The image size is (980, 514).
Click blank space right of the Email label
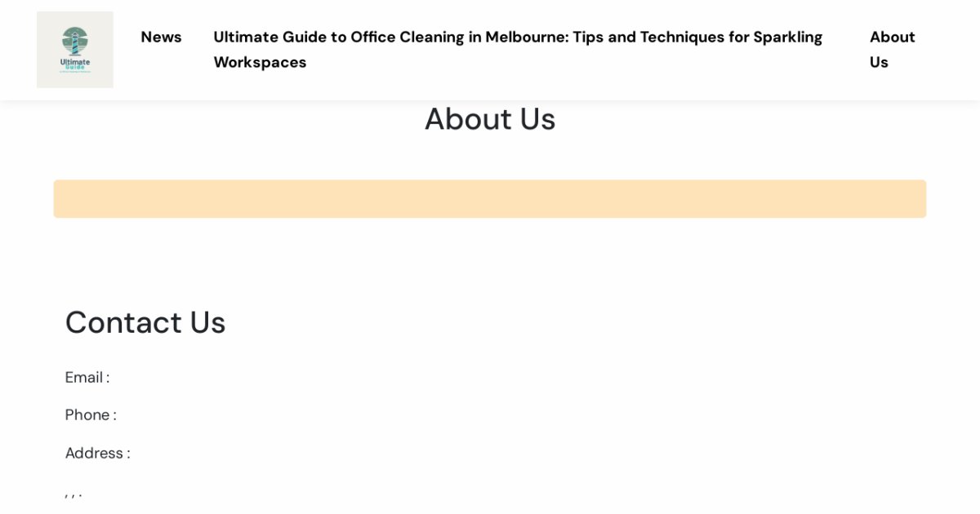point(327,378)
